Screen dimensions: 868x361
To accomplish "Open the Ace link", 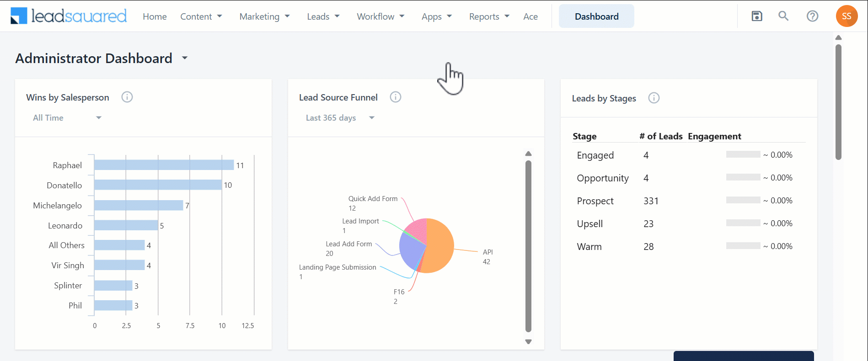I will coord(530,16).
